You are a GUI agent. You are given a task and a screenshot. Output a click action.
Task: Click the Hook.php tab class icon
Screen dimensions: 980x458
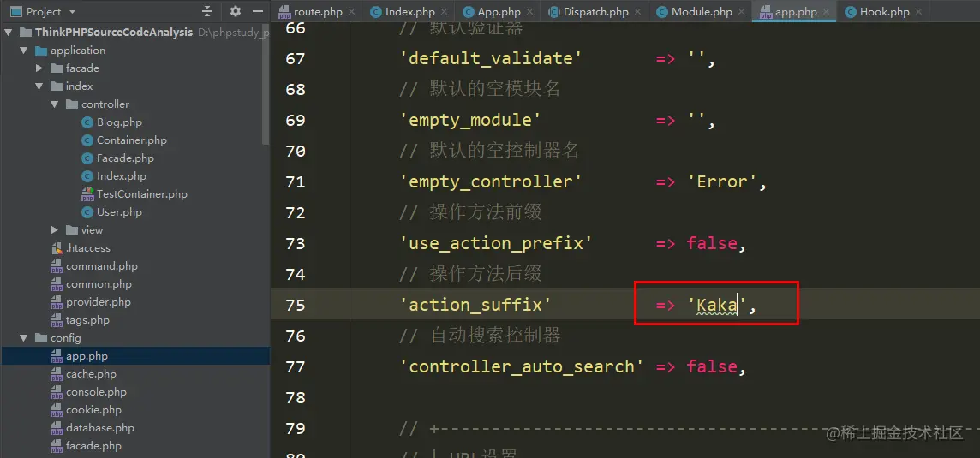tap(850, 12)
